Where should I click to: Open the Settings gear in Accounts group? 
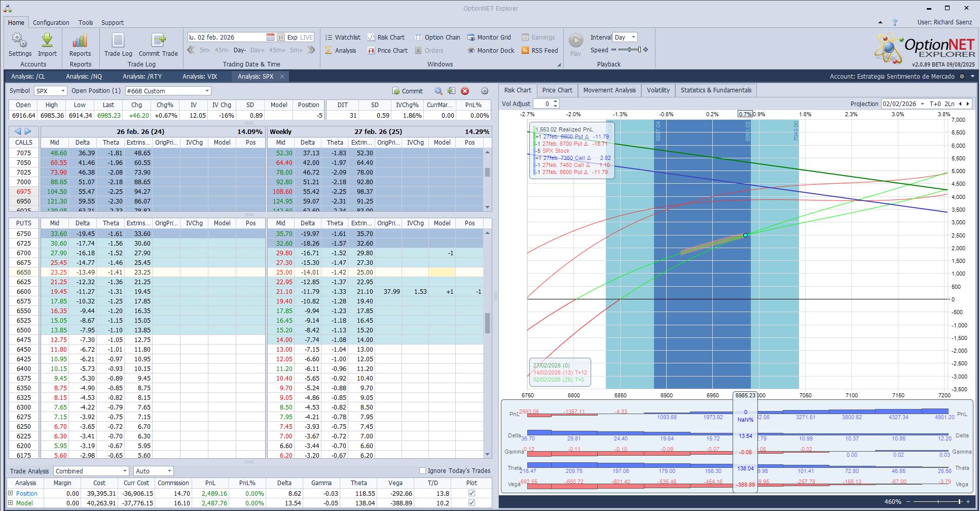[20, 41]
